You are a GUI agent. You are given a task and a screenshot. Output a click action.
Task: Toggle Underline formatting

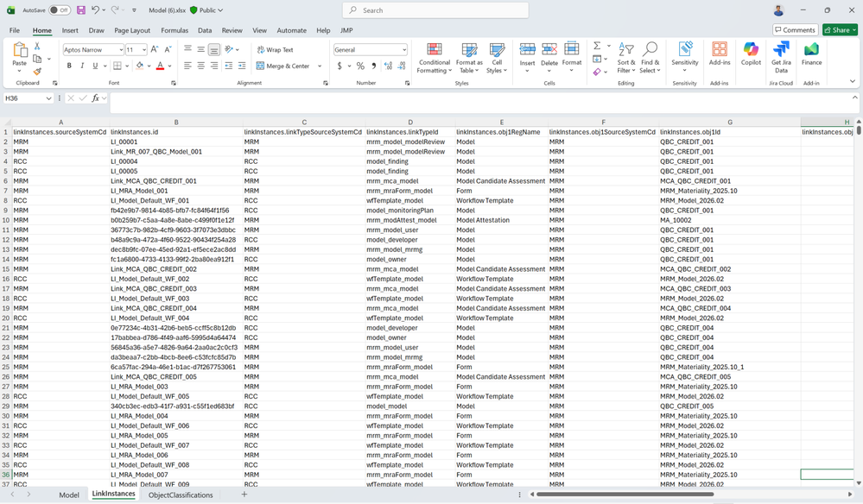[95, 66]
